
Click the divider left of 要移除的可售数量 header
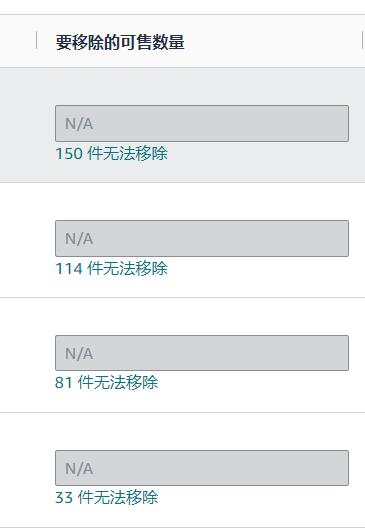(36, 40)
